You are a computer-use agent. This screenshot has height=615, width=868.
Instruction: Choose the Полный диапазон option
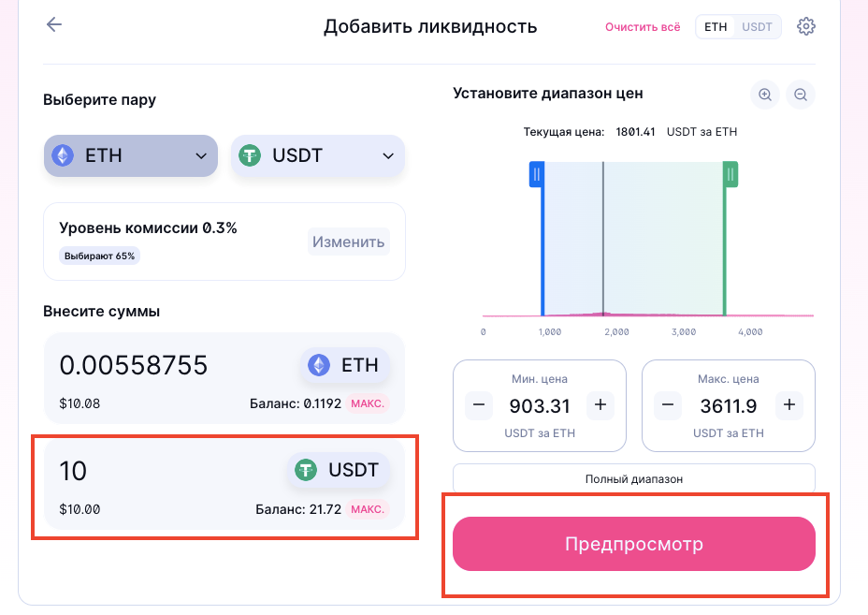[x=633, y=478]
